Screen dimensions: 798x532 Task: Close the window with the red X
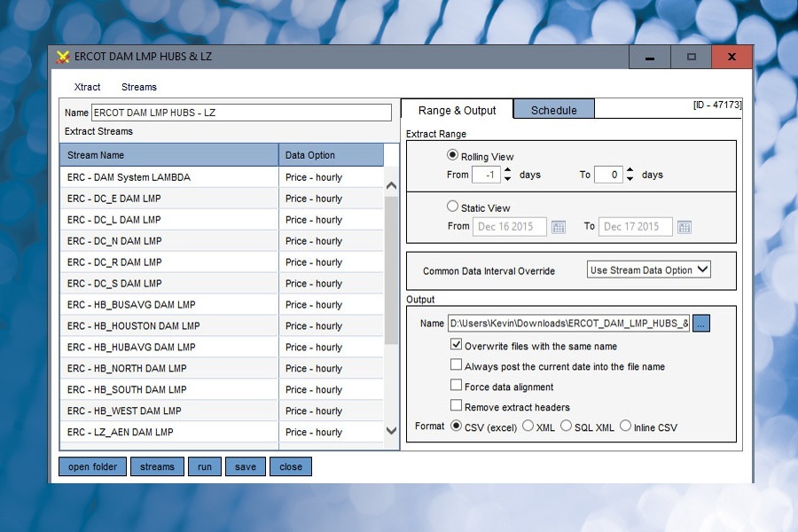(x=731, y=57)
